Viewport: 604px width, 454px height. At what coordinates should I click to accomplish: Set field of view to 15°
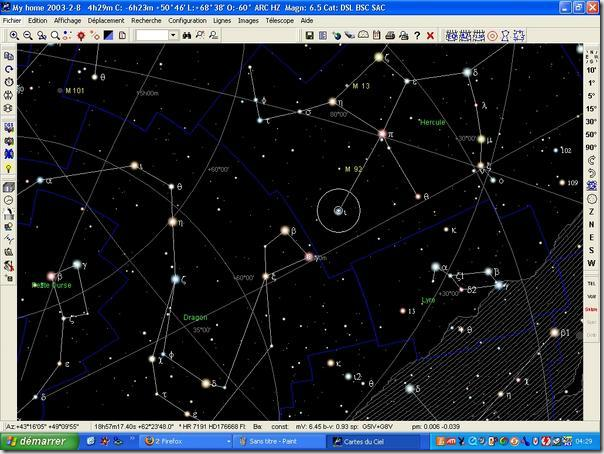591,109
